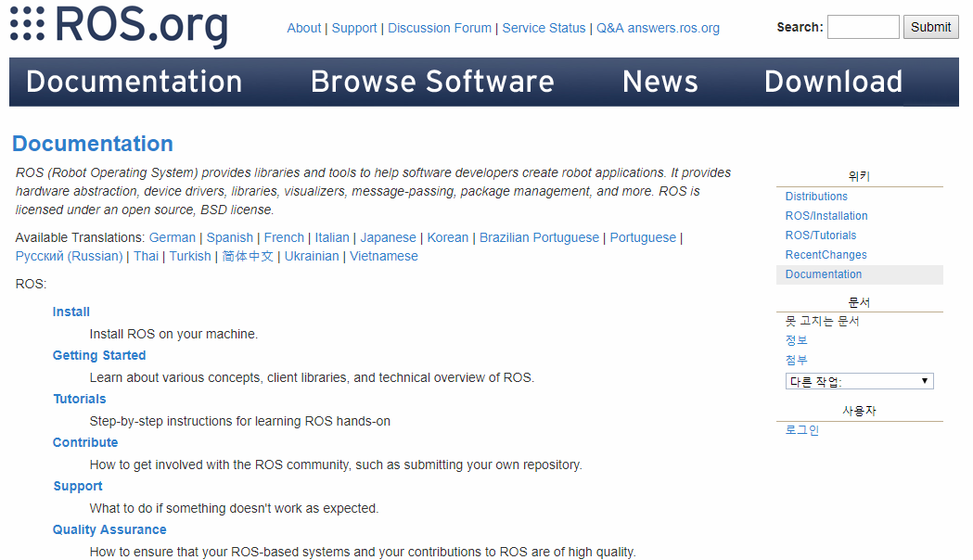The image size is (973, 560).
Task: Focus the Search input field
Action: point(864,27)
